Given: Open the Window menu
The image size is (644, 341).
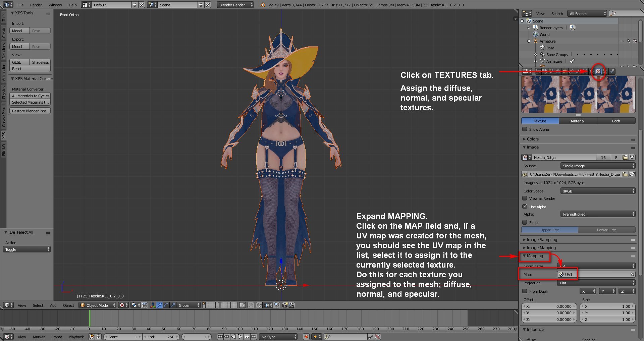Looking at the screenshot, I should pos(55,5).
